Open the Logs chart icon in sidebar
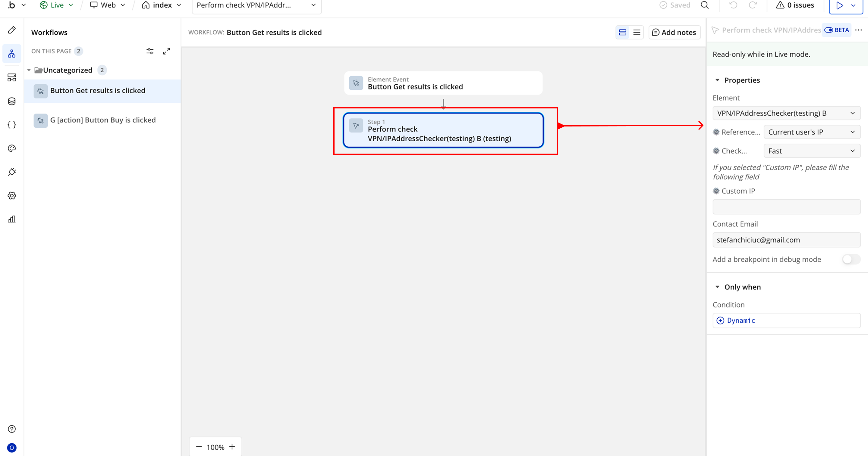 tap(12, 219)
